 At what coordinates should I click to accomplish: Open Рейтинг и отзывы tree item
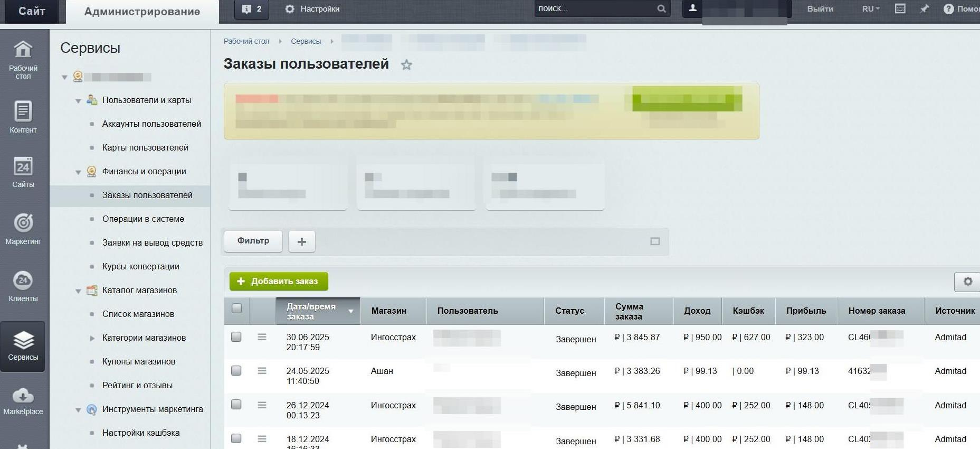coord(137,385)
